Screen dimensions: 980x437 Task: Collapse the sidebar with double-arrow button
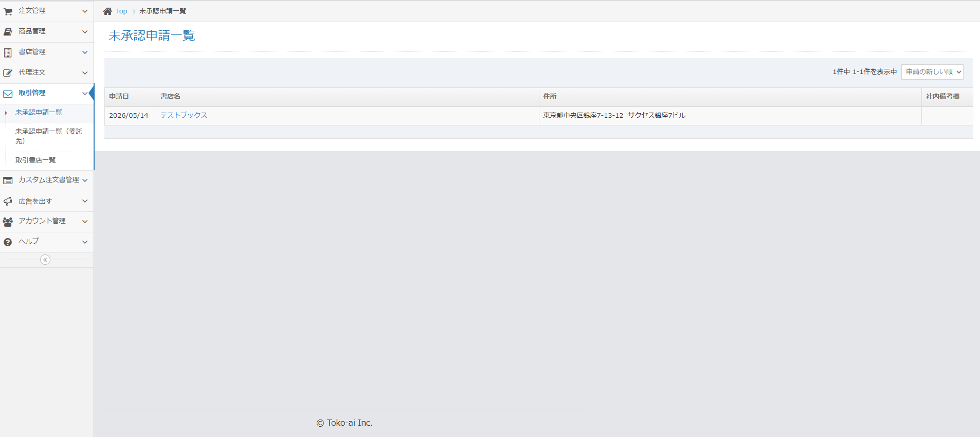pyautogui.click(x=45, y=260)
